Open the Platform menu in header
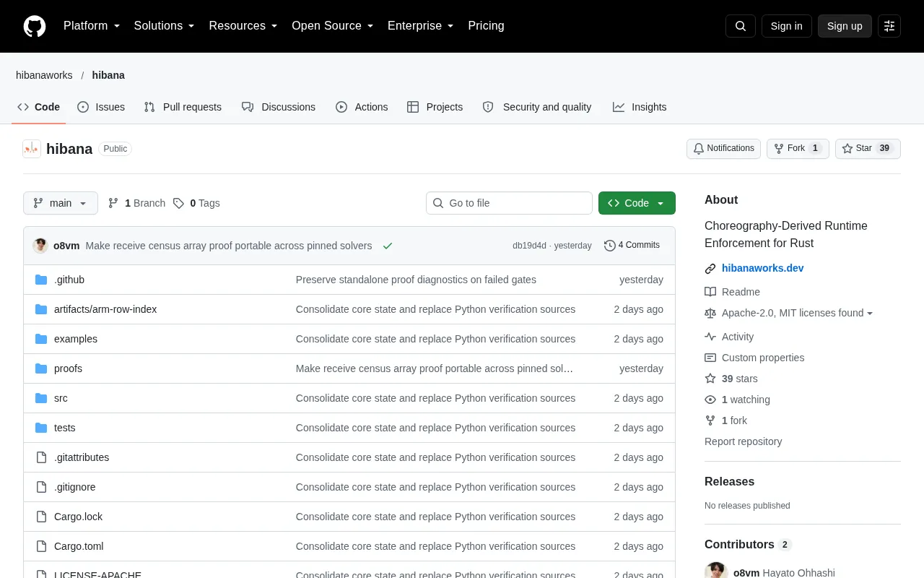 92,26
